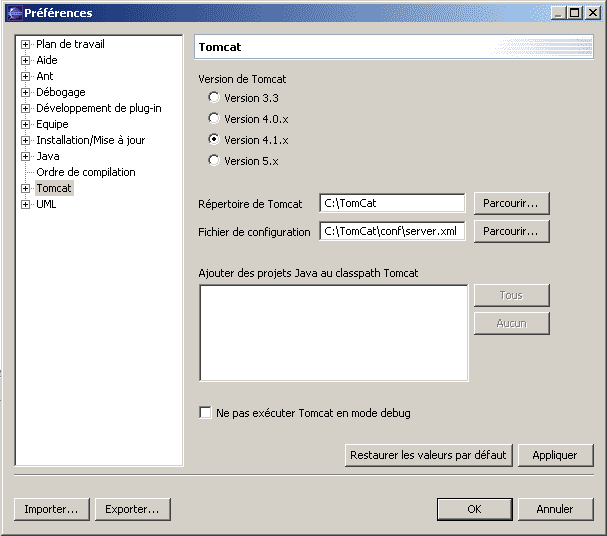This screenshot has height=536, width=607.
Task: Open Ordre de compilation preferences
Action: pyautogui.click(x=85, y=172)
